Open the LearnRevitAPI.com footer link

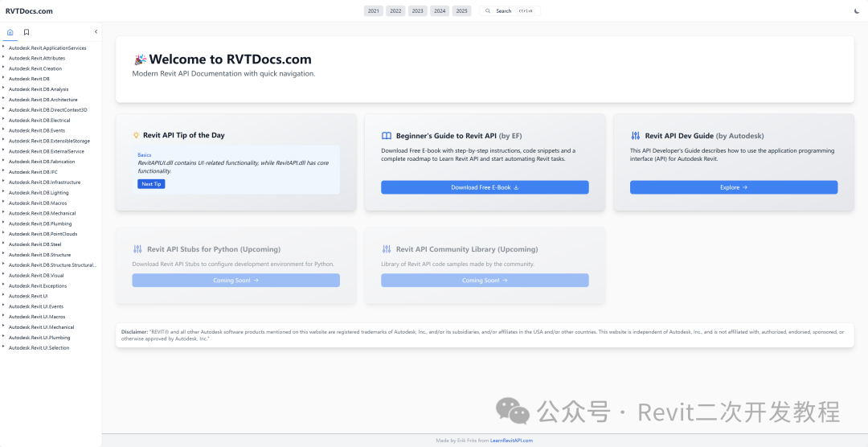click(x=511, y=441)
